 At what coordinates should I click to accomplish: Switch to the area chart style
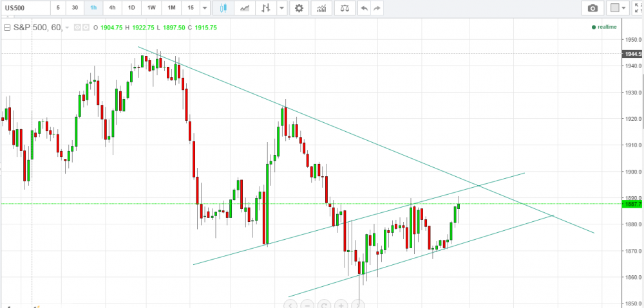[244, 8]
